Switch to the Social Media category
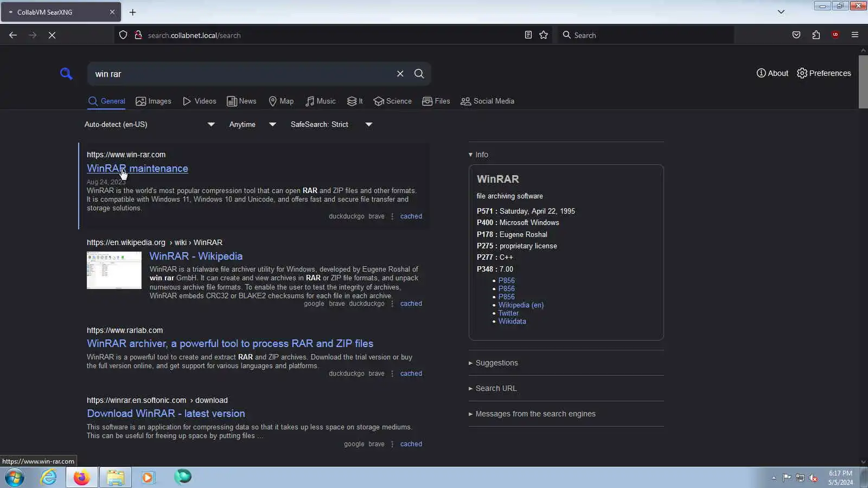Screen dimensions: 868x488 point(487,101)
